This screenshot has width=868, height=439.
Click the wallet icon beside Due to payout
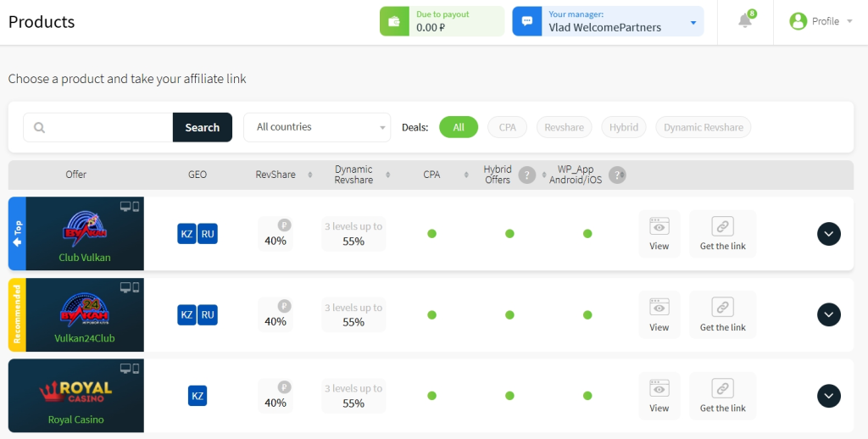pyautogui.click(x=394, y=21)
